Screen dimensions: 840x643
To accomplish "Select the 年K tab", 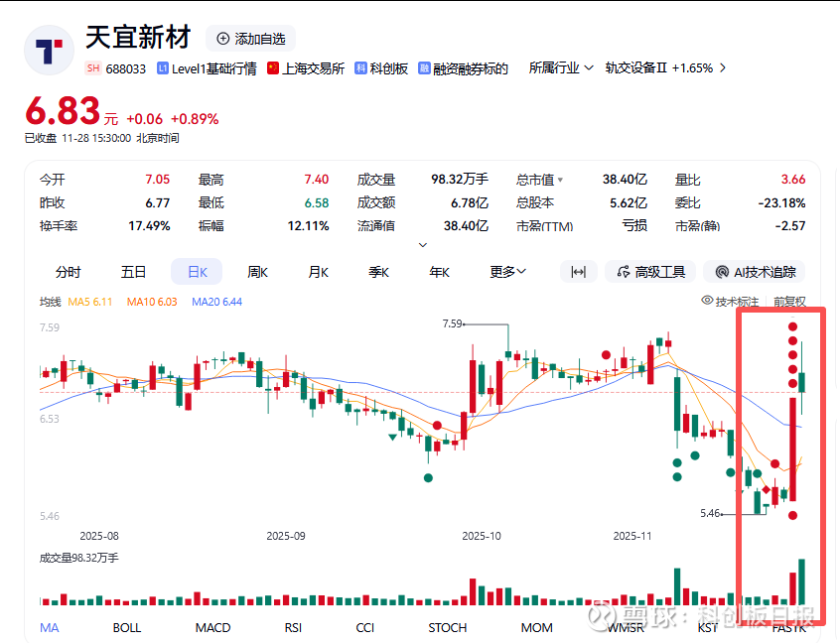I will [439, 272].
